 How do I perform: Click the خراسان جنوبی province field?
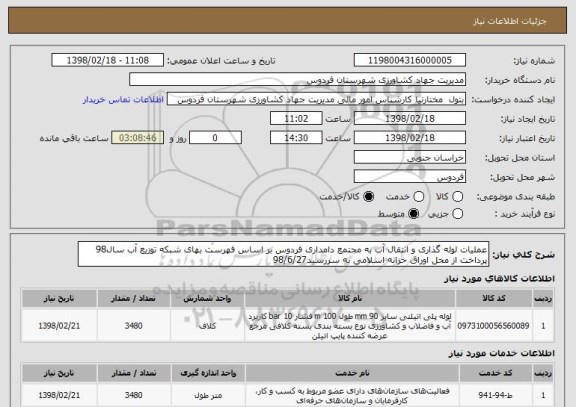click(410, 158)
